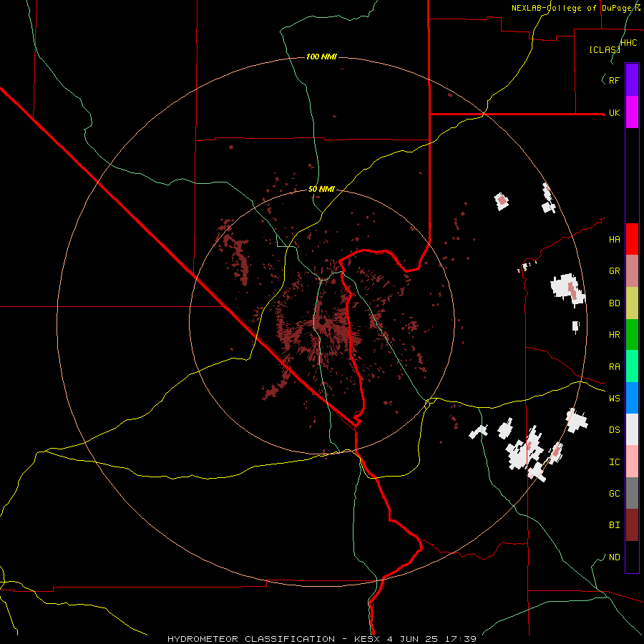Click the purple RF color swatch in legend
The height and width of the screenshot is (644, 644).
[x=632, y=80]
